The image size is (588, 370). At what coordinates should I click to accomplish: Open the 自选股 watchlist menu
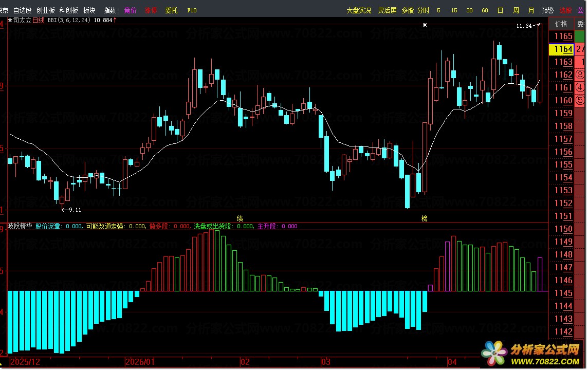coord(22,10)
